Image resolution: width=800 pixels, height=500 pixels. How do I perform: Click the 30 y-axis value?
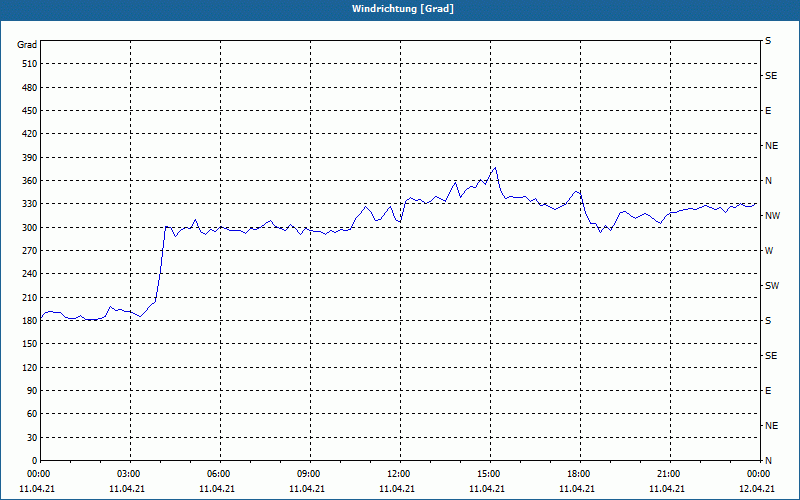[32, 438]
